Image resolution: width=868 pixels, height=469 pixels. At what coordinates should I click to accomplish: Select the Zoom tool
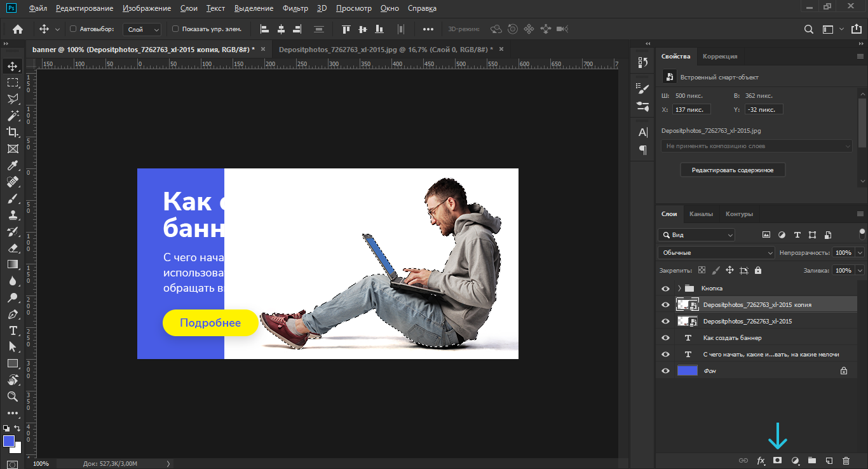[x=12, y=397]
